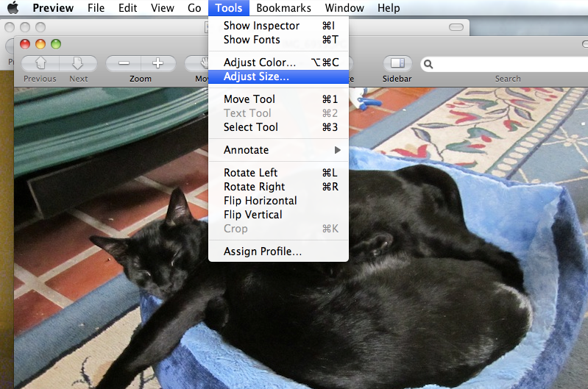Open the Apple menu
The width and height of the screenshot is (588, 389).
coord(13,7)
